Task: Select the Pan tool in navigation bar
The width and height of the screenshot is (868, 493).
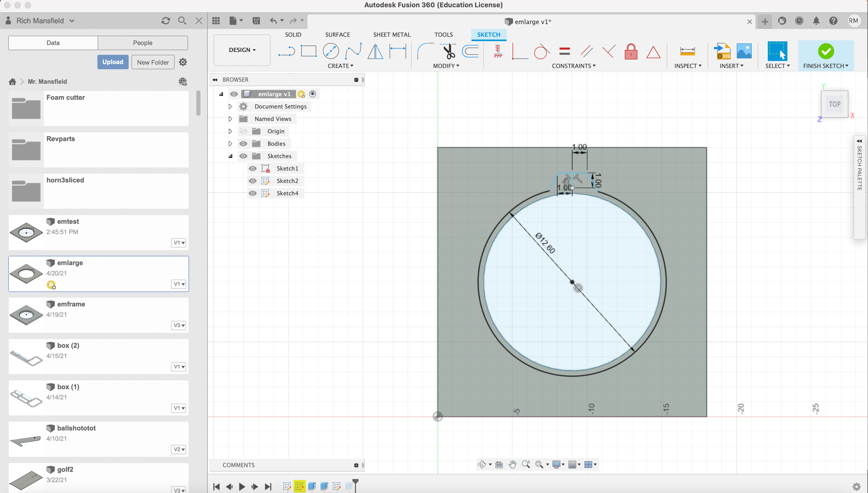Action: coord(513,464)
